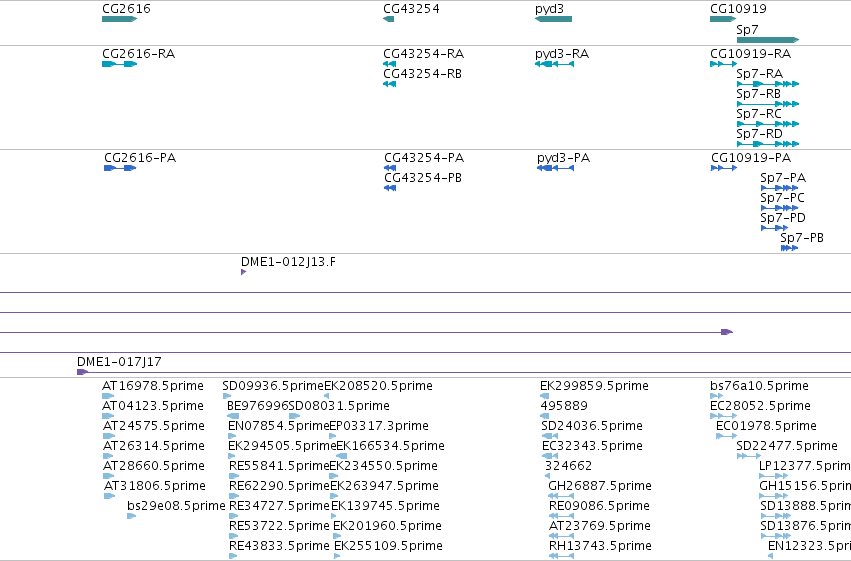
Task: Select the Sp7-PB protein
Action: click(x=789, y=248)
